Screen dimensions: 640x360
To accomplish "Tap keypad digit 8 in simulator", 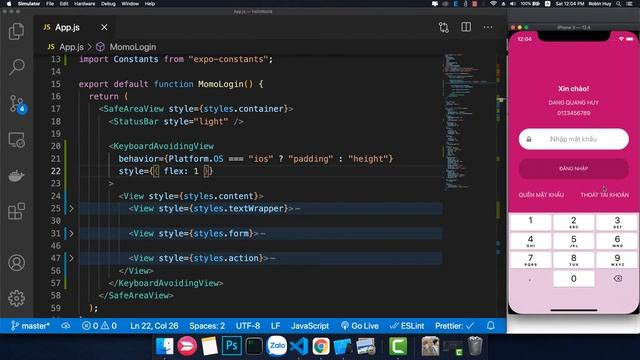I will click(x=573, y=260).
